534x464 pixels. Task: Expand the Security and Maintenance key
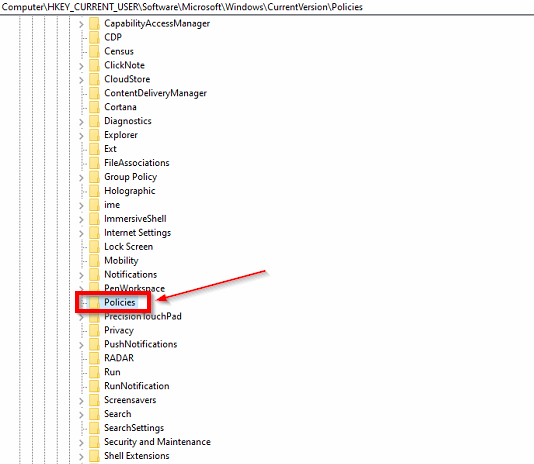(81, 443)
